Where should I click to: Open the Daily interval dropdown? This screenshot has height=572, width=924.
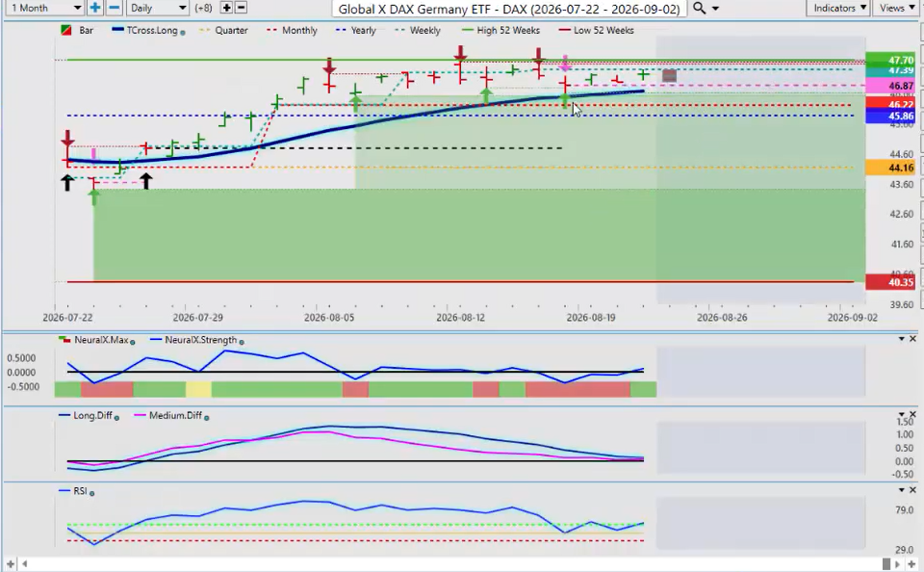(158, 8)
